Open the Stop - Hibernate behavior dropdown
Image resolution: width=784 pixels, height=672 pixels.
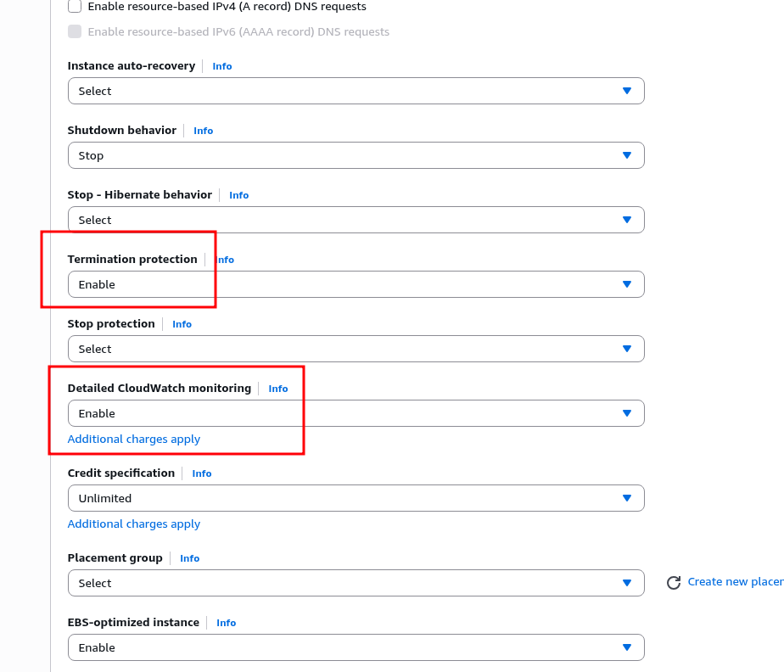tap(356, 220)
